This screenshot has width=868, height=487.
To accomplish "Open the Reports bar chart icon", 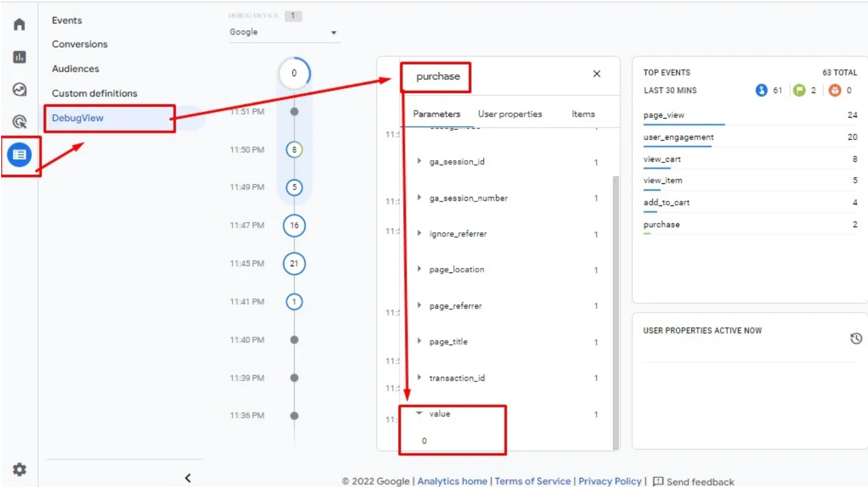I will (x=19, y=57).
